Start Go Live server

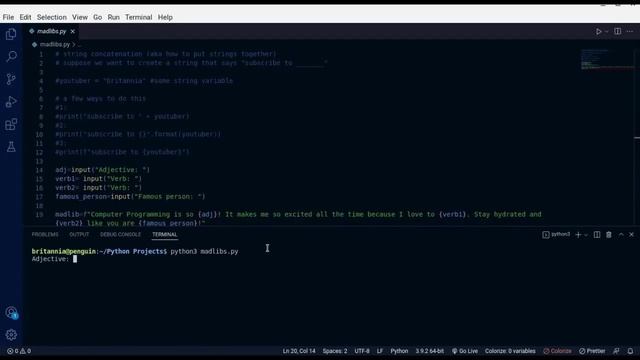[x=464, y=351]
